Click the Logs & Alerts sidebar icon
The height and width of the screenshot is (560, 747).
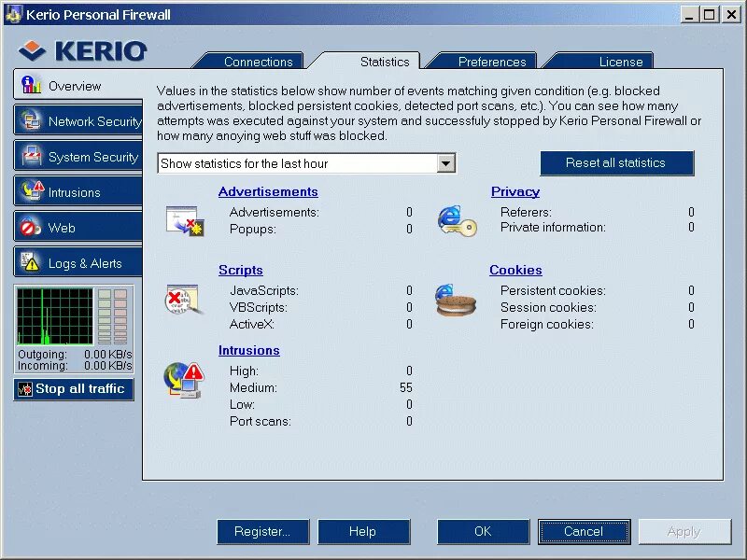coord(30,261)
